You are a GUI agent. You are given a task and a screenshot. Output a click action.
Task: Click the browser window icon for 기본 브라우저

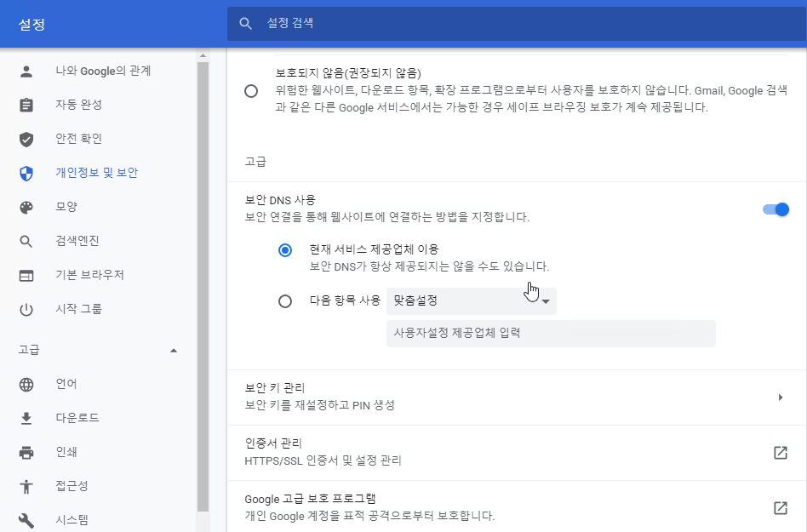pyautogui.click(x=26, y=276)
